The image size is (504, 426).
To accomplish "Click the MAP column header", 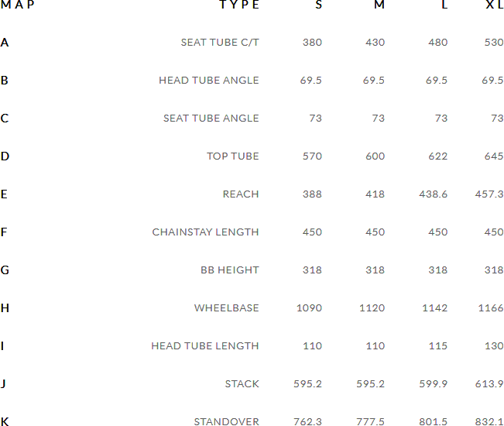I will 17,5.
